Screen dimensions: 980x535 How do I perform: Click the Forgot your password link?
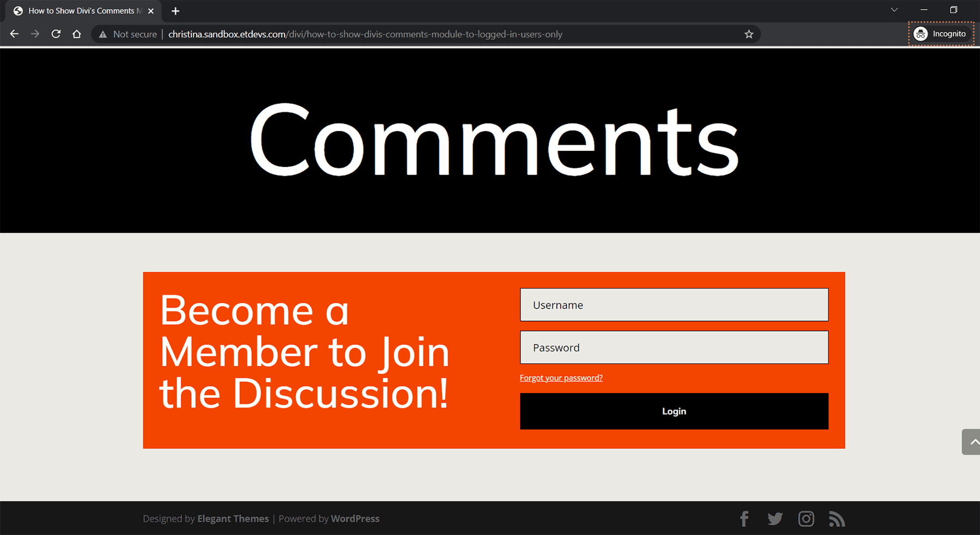(561, 377)
